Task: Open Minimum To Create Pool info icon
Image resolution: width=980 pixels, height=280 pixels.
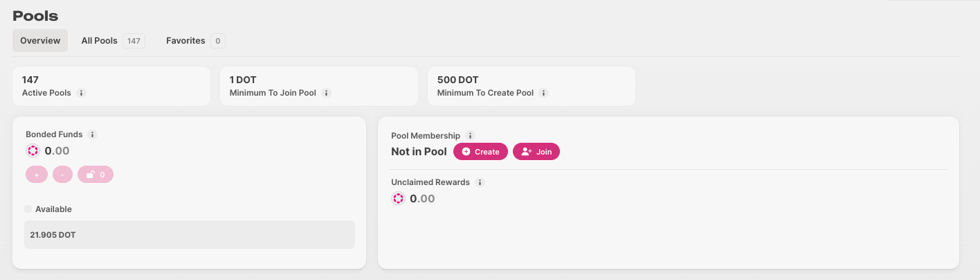Action: [x=544, y=93]
